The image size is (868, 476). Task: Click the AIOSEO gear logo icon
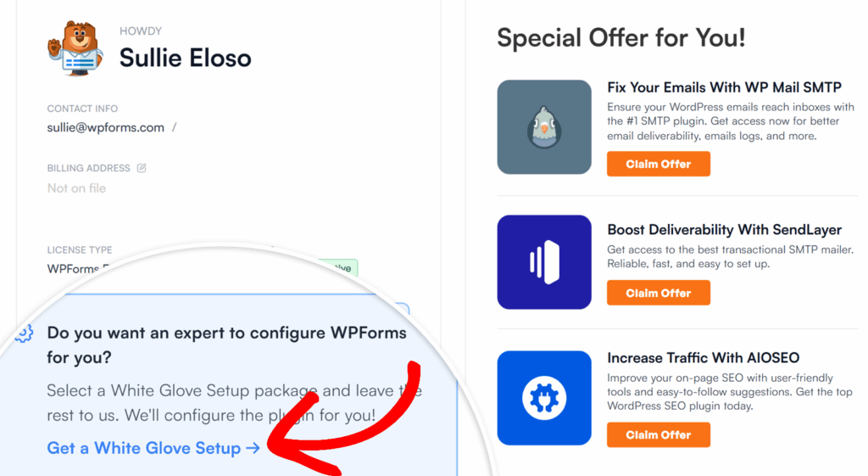pos(544,398)
